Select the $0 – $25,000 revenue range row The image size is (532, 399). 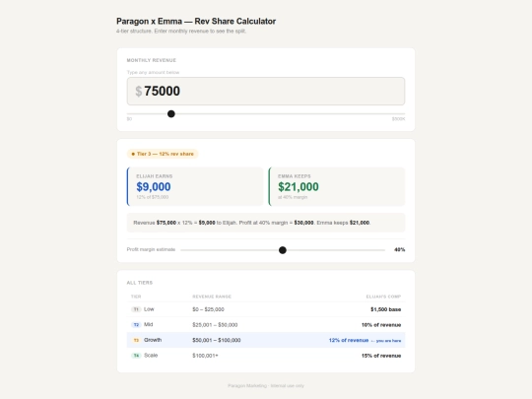(x=266, y=309)
